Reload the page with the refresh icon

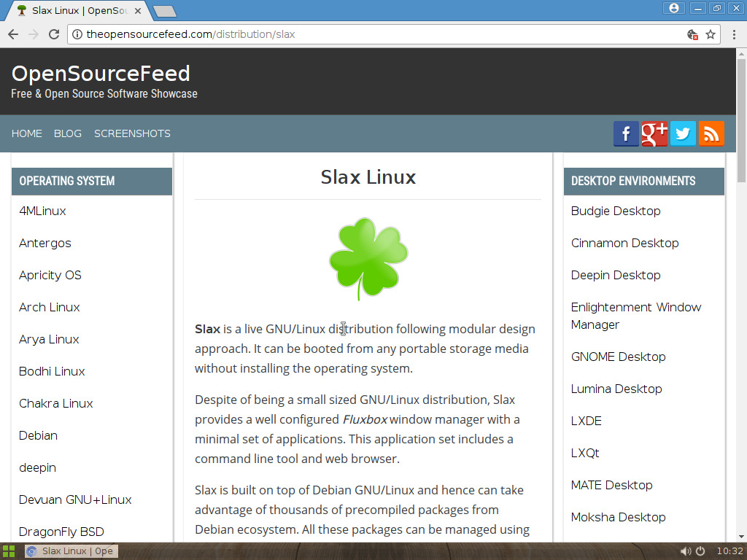[53, 34]
